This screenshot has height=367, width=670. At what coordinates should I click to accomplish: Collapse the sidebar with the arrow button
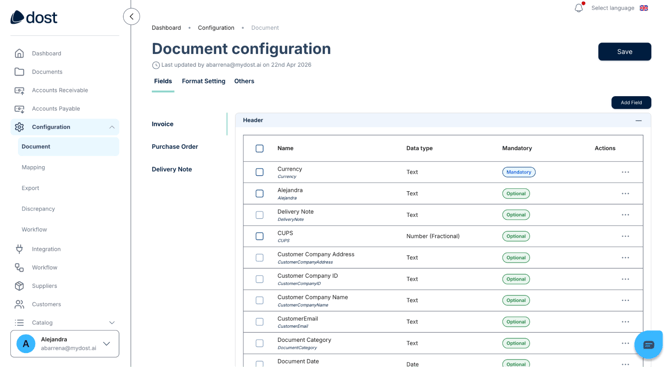(x=132, y=17)
